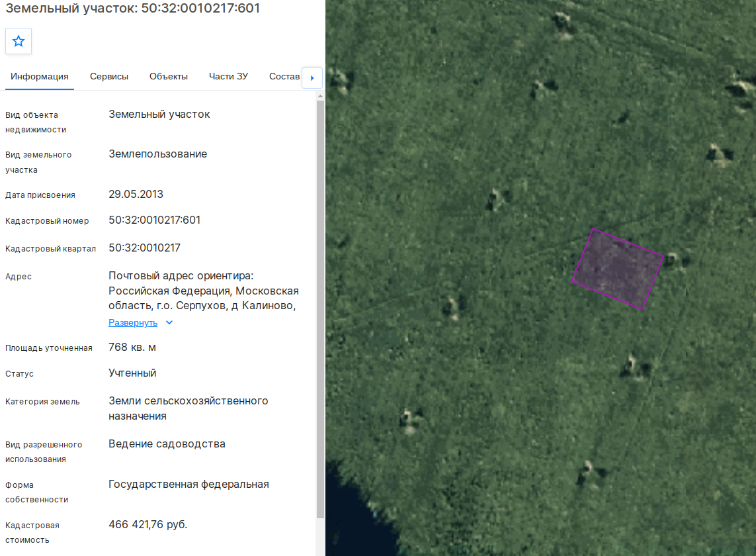Click the assignment date 29.05.2013
The height and width of the screenshot is (556, 756).
pyautogui.click(x=136, y=194)
